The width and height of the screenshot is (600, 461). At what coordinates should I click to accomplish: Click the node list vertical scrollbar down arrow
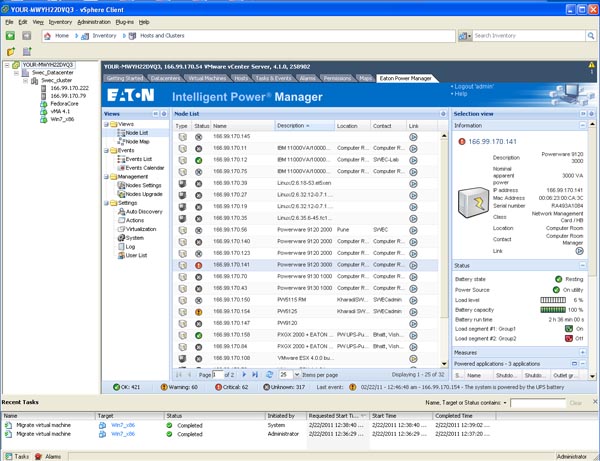(444, 363)
